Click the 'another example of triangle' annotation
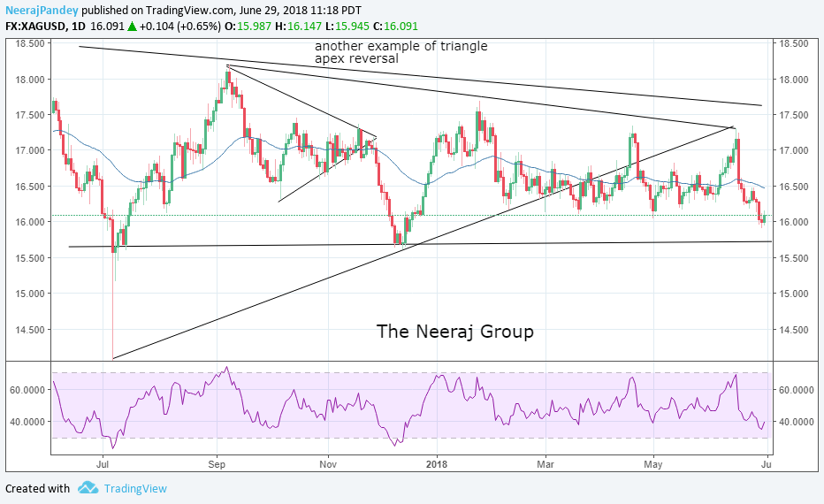 tap(401, 46)
